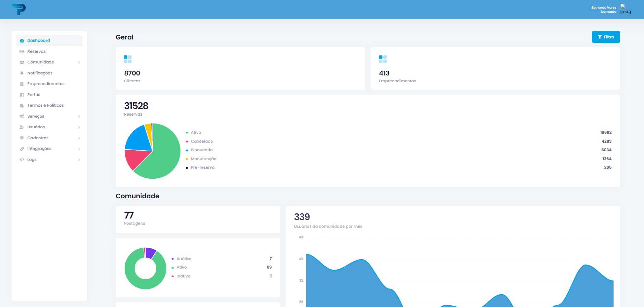Click the Serviços gears icon
The height and width of the screenshot is (307, 644).
[22, 116]
